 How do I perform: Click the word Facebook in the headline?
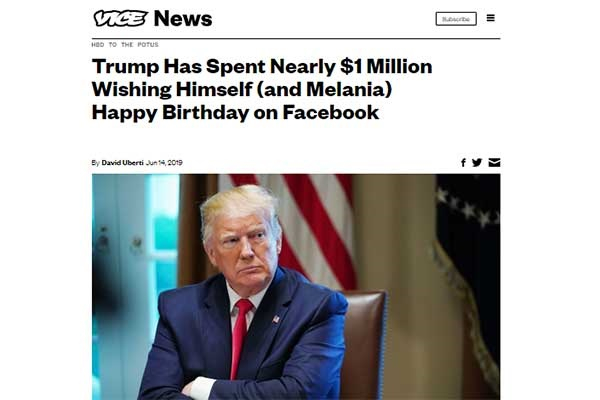pyautogui.click(x=330, y=112)
